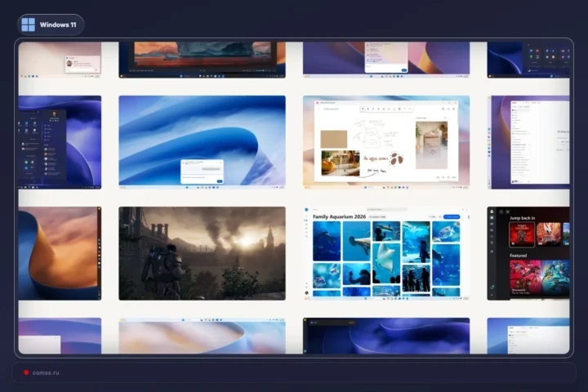Select the stingray photo in aquarium album
The image size is (588, 392).
pyautogui.click(x=386, y=263)
